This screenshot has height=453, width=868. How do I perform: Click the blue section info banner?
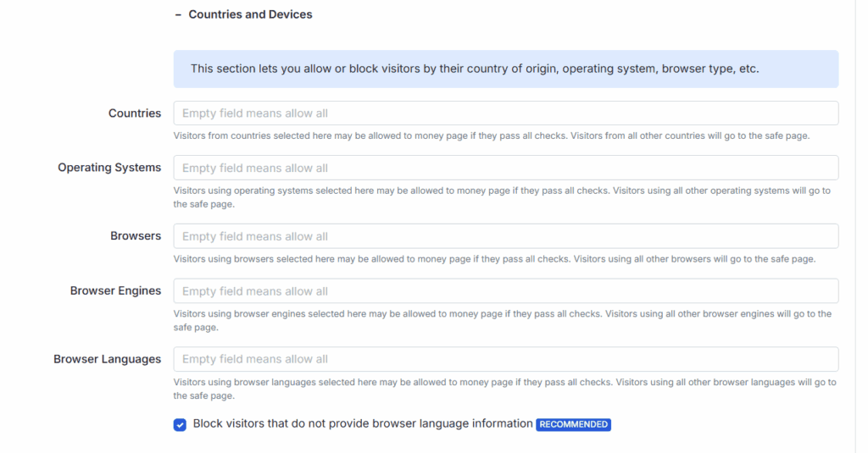pyautogui.click(x=505, y=69)
